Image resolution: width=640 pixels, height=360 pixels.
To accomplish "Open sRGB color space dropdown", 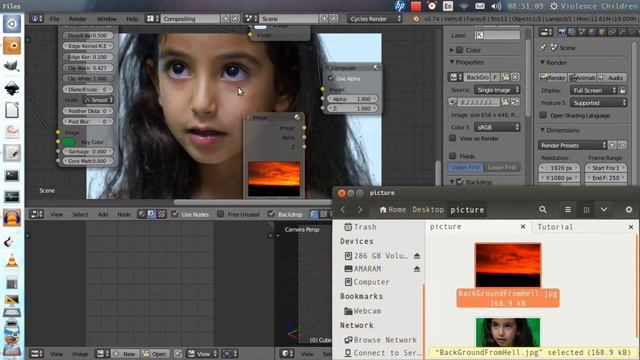I will [497, 127].
